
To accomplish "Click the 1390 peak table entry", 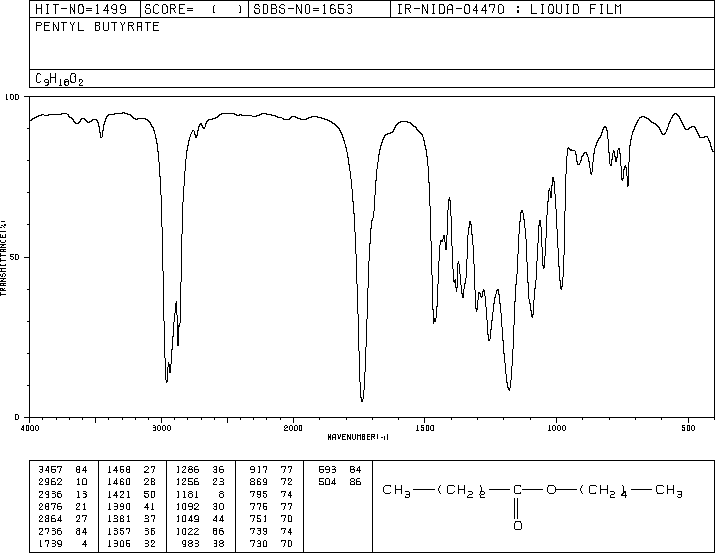I will coord(119,507).
